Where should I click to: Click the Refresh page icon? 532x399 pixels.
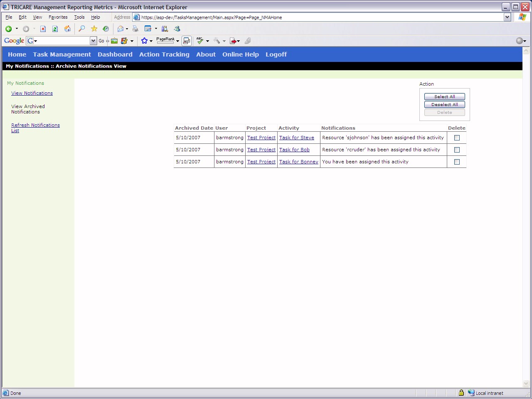coord(55,29)
